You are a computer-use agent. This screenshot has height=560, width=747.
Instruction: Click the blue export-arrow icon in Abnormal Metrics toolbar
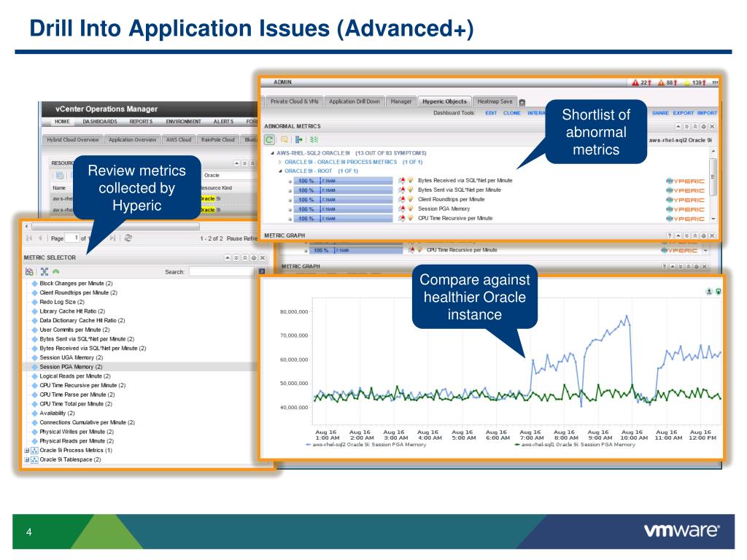point(298,139)
